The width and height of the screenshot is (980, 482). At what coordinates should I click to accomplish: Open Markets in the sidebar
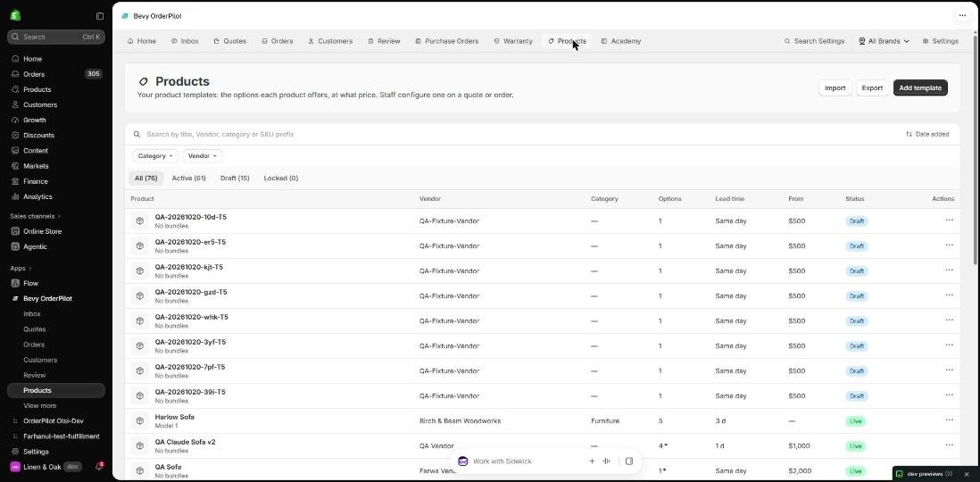pos(36,166)
